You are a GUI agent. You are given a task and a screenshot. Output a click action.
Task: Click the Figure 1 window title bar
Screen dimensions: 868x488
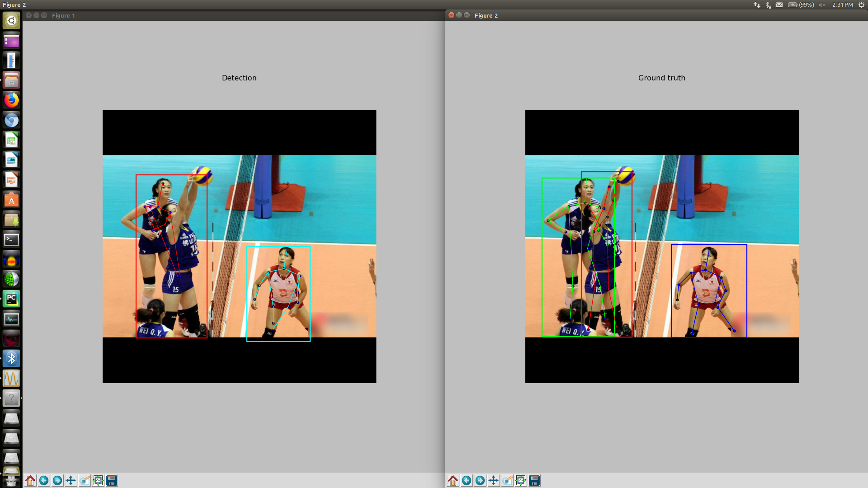226,15
